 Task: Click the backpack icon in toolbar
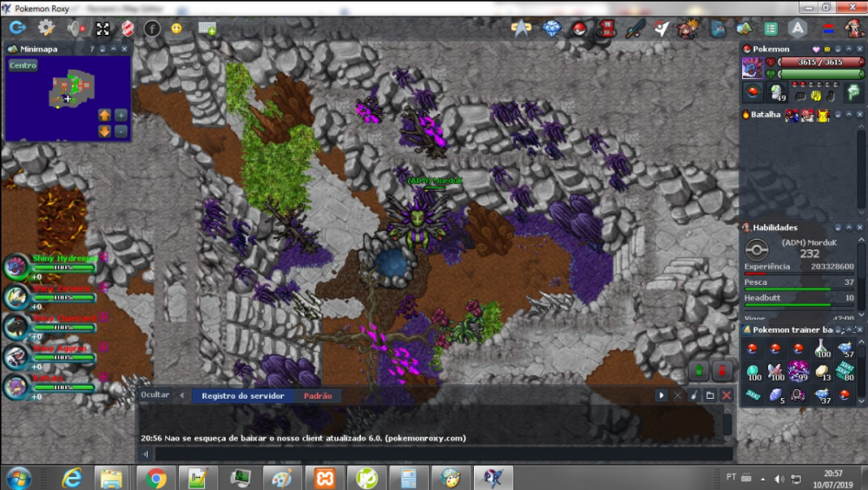[x=718, y=28]
